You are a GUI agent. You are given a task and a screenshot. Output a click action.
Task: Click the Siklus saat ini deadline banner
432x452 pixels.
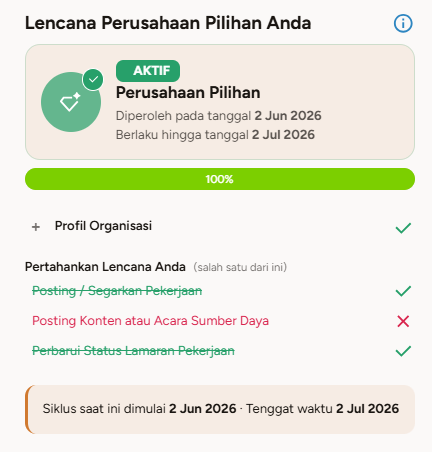220,409
